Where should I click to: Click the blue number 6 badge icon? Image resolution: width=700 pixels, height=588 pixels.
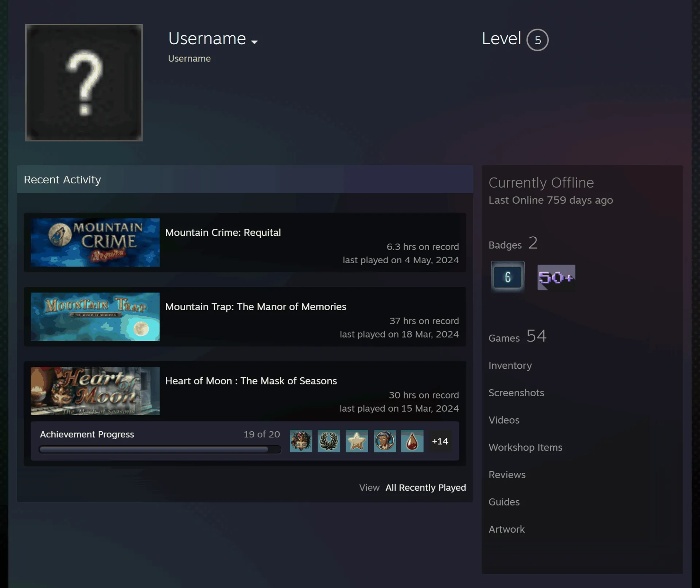(507, 277)
